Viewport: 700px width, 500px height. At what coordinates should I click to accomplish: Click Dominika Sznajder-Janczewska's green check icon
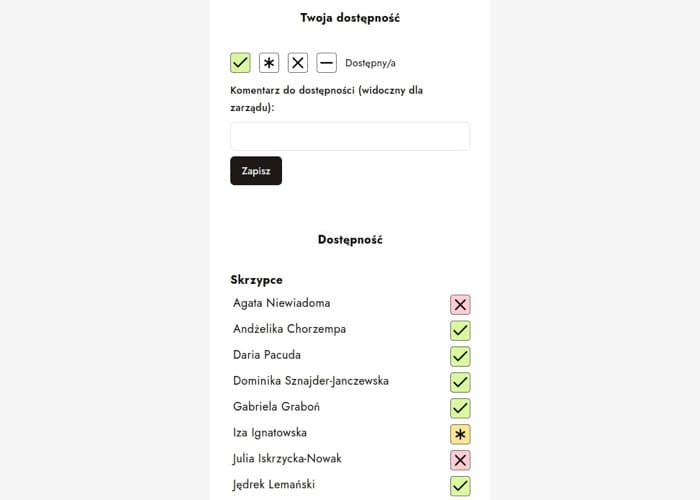click(x=460, y=383)
